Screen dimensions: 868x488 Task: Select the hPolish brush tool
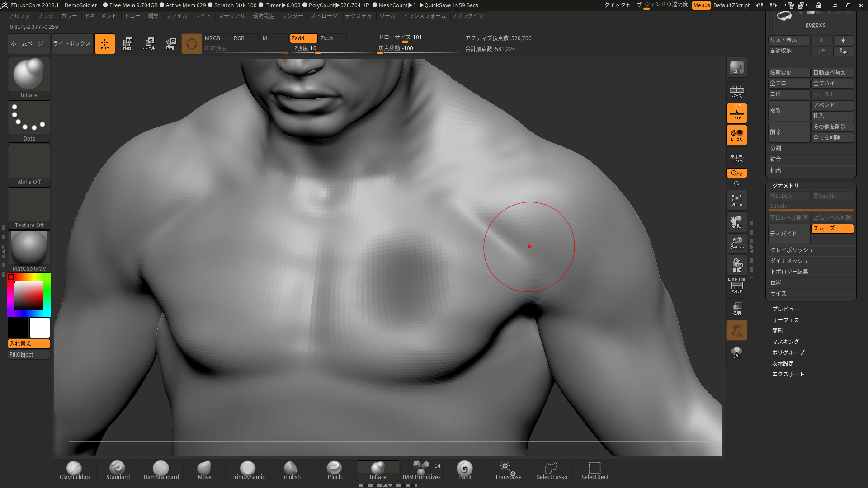click(291, 469)
